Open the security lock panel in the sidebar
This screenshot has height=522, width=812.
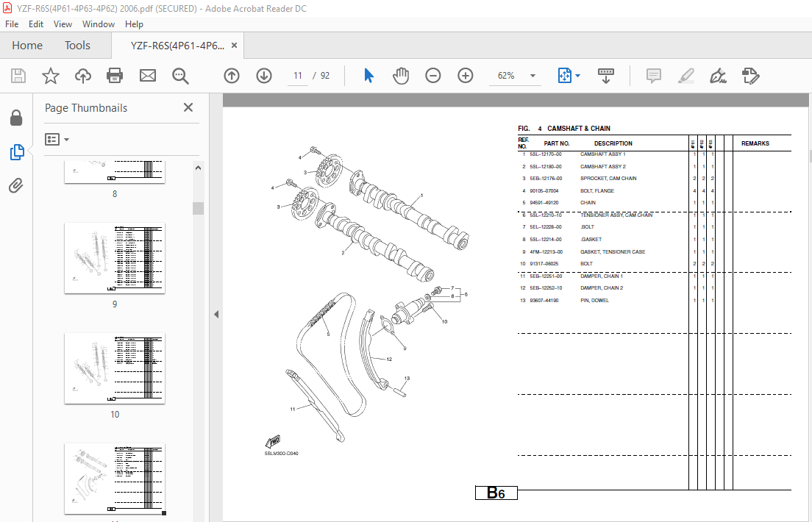point(16,118)
